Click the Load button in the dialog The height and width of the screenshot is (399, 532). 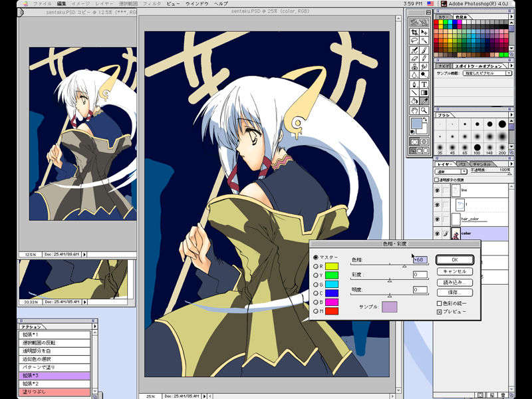click(x=455, y=282)
